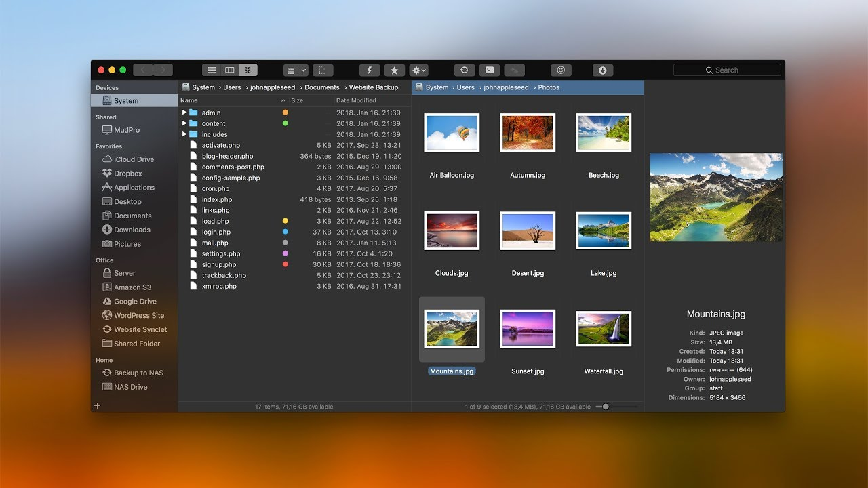Click Documents in the left pane path bar
The width and height of the screenshot is (868, 488).
322,87
